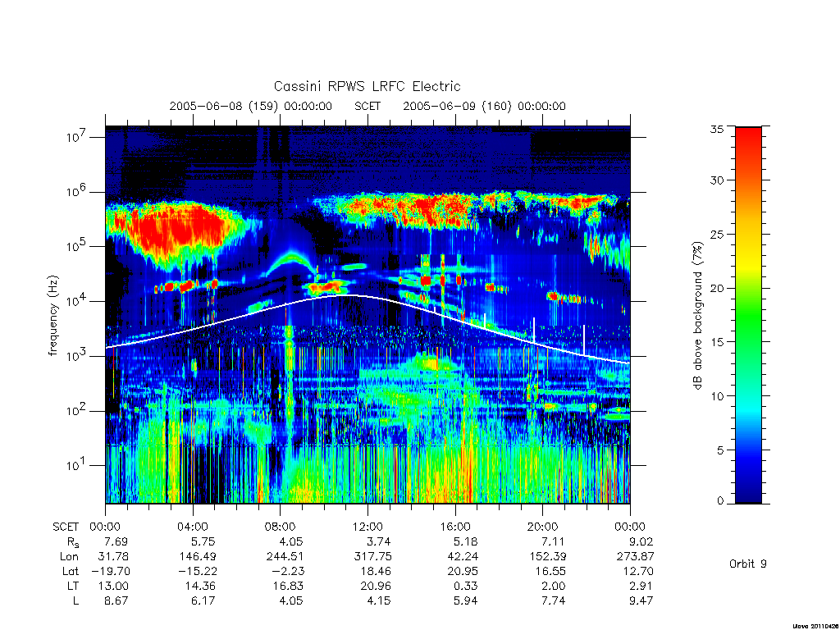Click the colorbar tick value '0'
840x630 pixels.
(720, 500)
